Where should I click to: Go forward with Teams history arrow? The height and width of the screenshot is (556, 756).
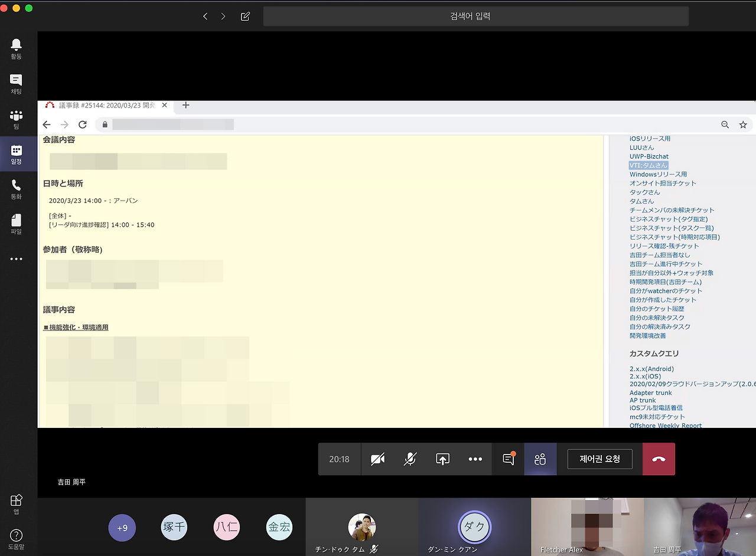(x=223, y=17)
